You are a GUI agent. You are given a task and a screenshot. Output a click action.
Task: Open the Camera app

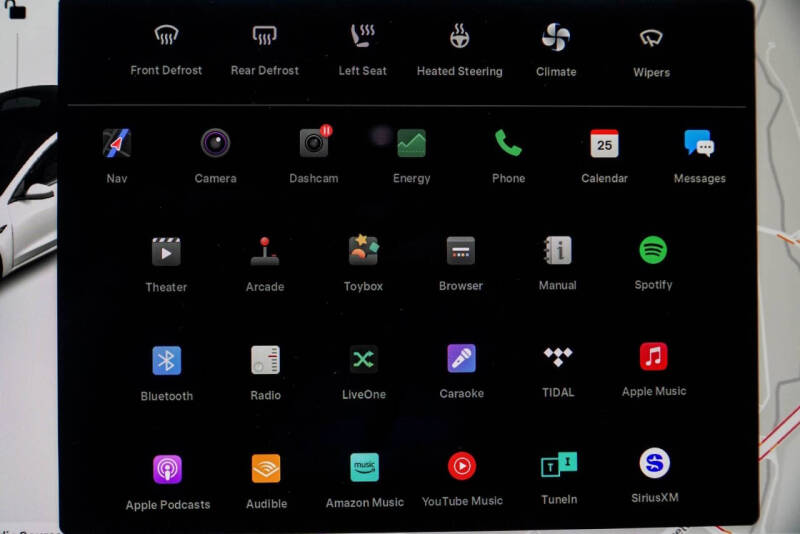point(215,144)
